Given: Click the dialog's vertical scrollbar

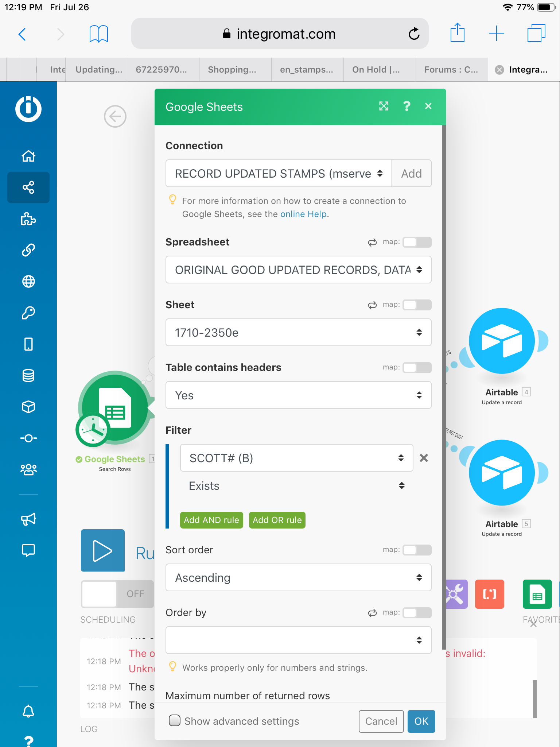Looking at the screenshot, I should coord(444,387).
